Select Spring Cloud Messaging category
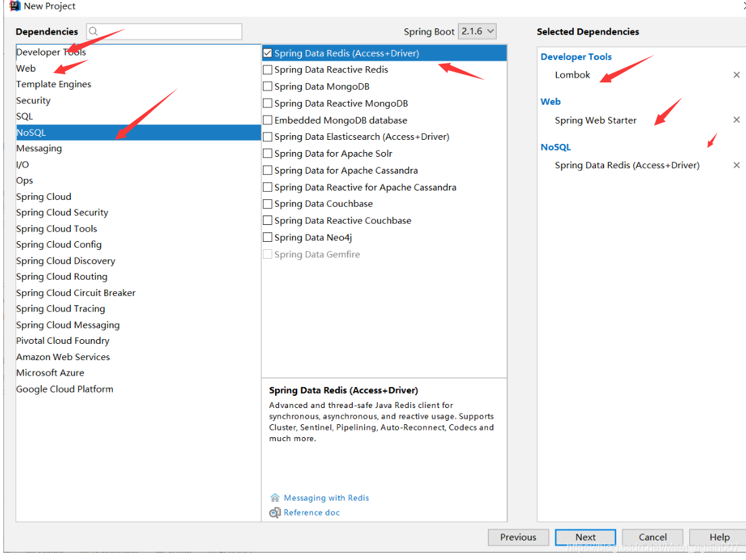This screenshot has width=746, height=560. [68, 324]
